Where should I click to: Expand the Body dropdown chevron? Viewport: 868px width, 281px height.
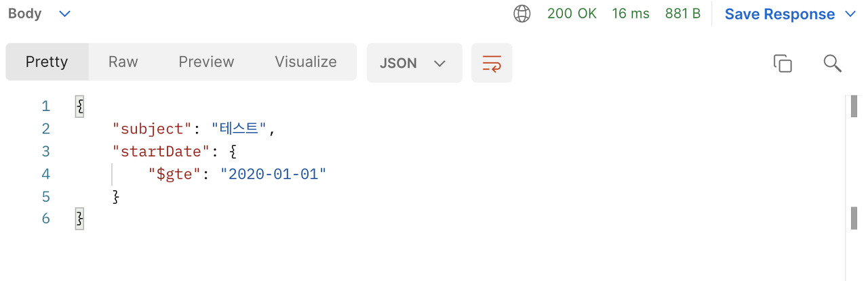point(65,14)
